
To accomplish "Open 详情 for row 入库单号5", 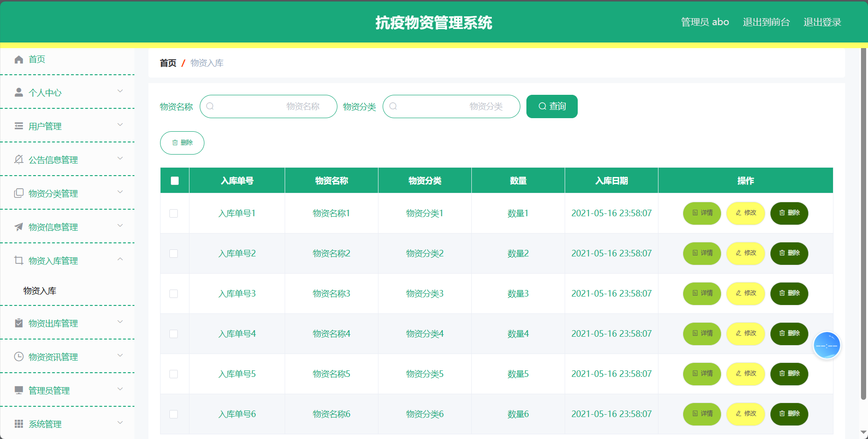I will pyautogui.click(x=702, y=374).
